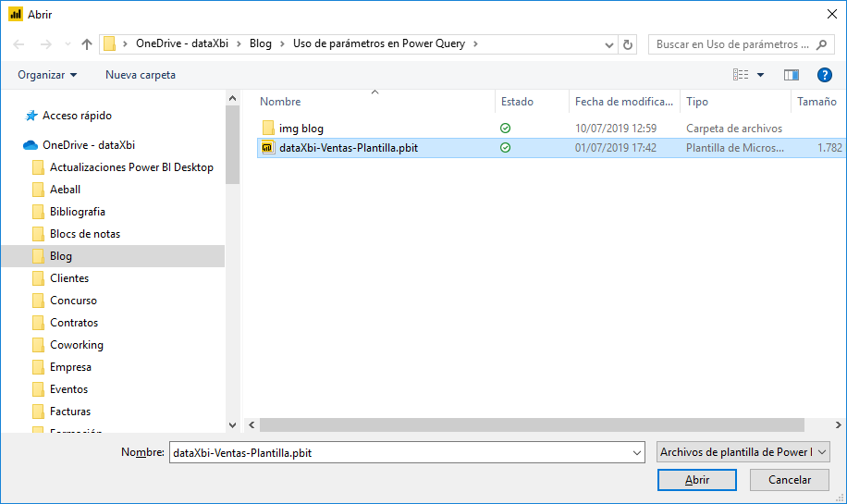Sort by Nombre column header
Image resolution: width=847 pixels, height=504 pixels.
pyautogui.click(x=280, y=102)
